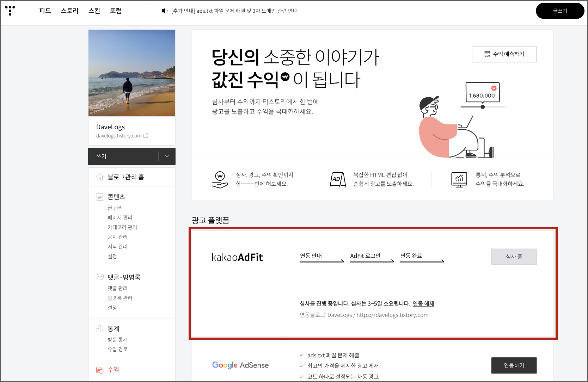588x382 pixels.
Task: Open 공지 관리
Action: point(117,237)
